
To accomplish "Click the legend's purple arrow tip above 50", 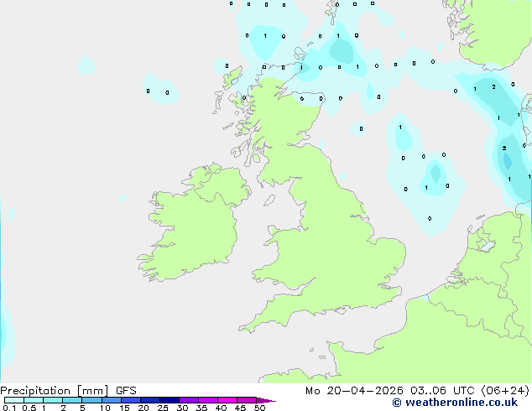I will point(266,400).
